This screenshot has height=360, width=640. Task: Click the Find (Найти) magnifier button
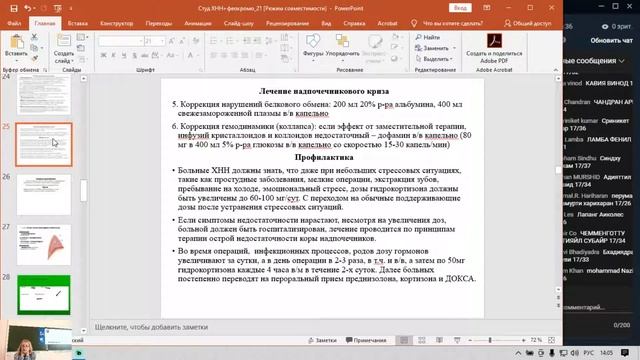(427, 37)
